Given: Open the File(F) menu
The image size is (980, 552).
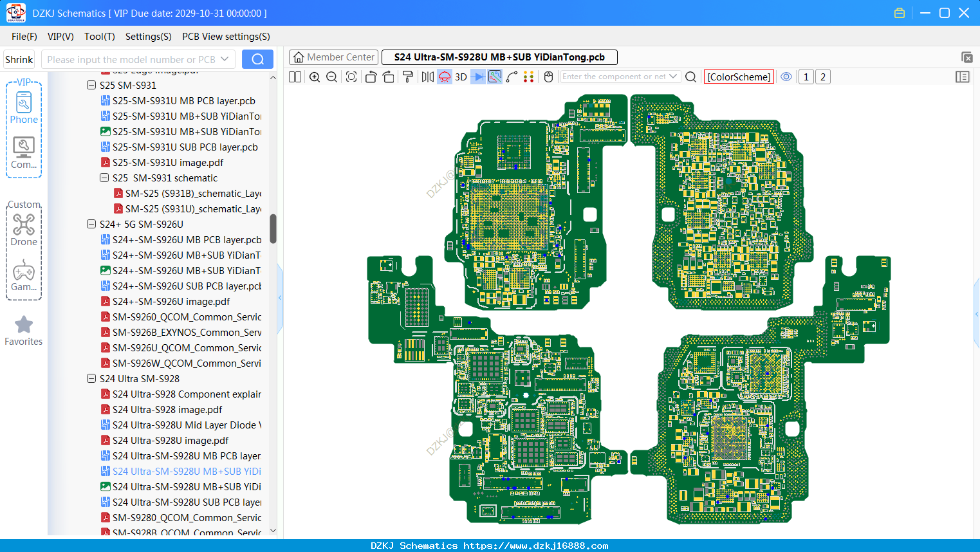Looking at the screenshot, I should 24,37.
